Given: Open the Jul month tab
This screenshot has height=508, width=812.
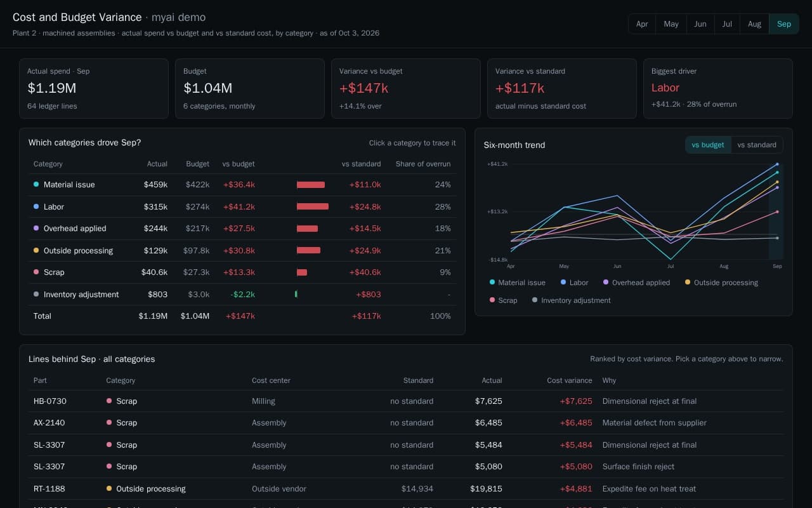Looking at the screenshot, I should [x=727, y=24].
